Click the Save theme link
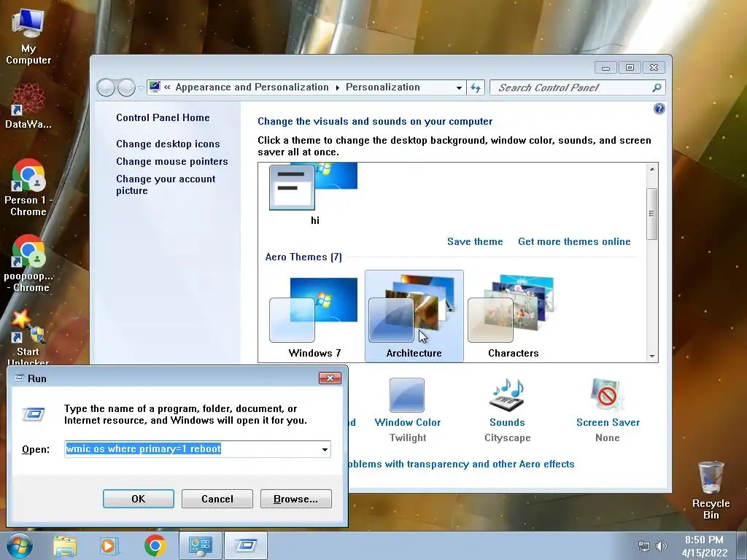 tap(475, 241)
